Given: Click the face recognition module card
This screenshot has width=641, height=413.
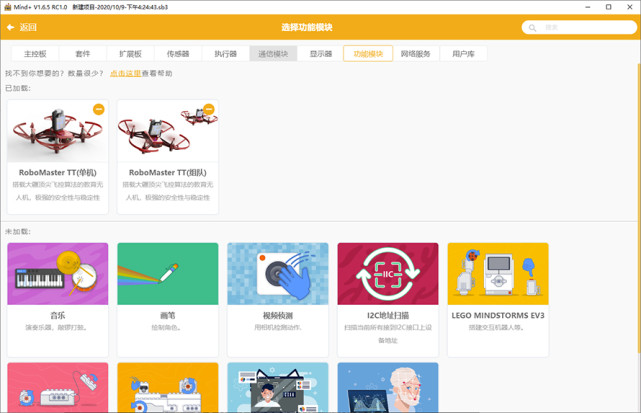Looking at the screenshot, I should 388,387.
